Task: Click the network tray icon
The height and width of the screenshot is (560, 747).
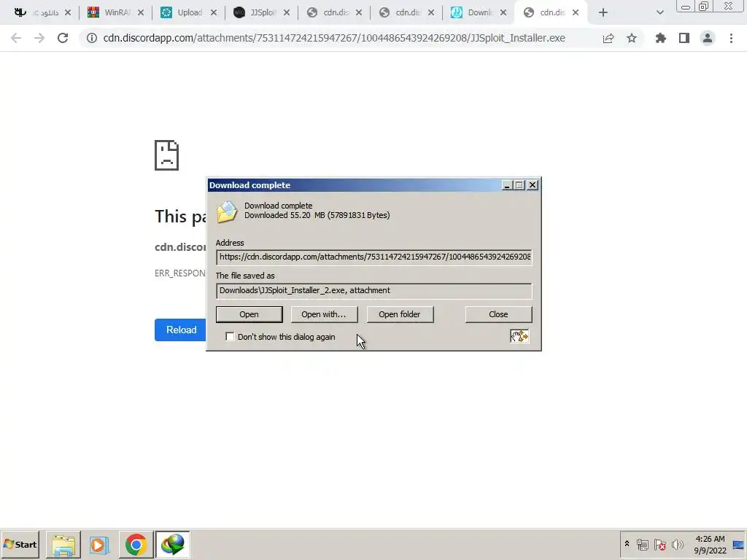Action: [642, 544]
